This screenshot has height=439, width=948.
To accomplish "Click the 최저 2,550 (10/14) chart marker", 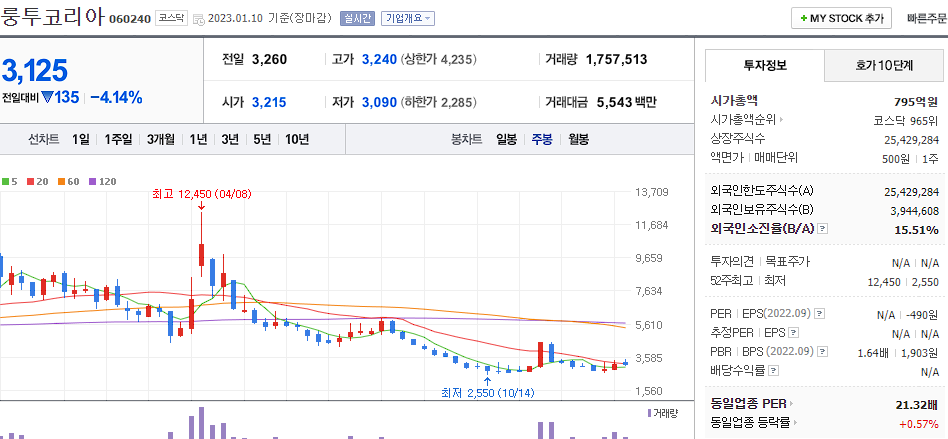I will tap(488, 393).
